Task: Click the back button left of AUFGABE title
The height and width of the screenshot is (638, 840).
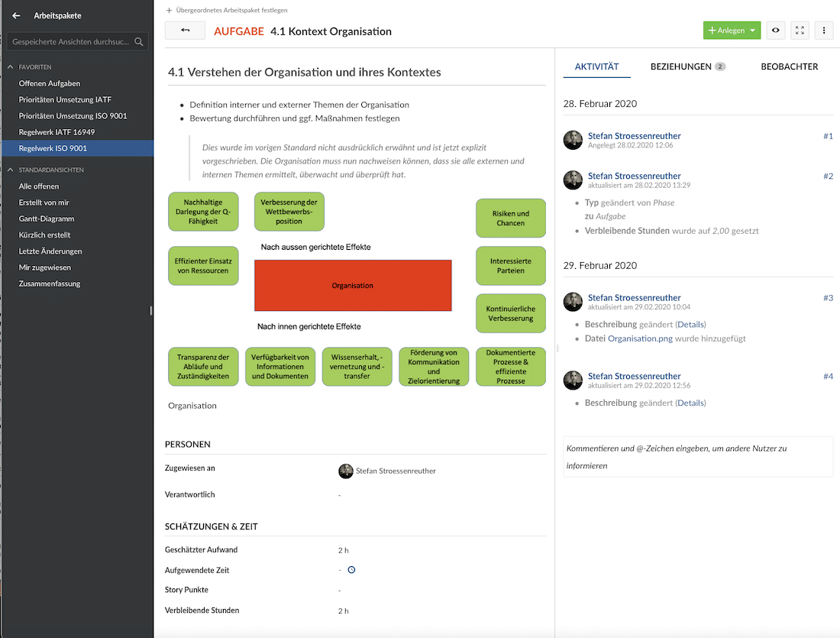Action: [x=185, y=31]
